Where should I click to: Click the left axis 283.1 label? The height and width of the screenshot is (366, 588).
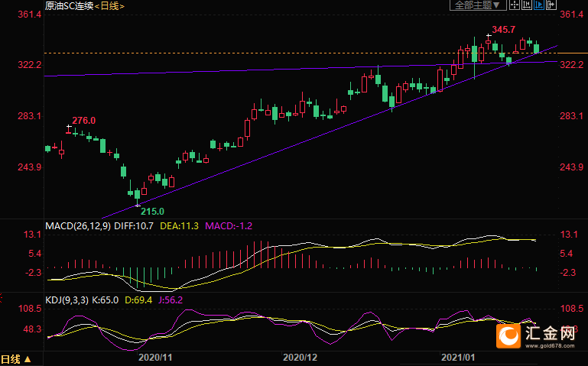30,116
